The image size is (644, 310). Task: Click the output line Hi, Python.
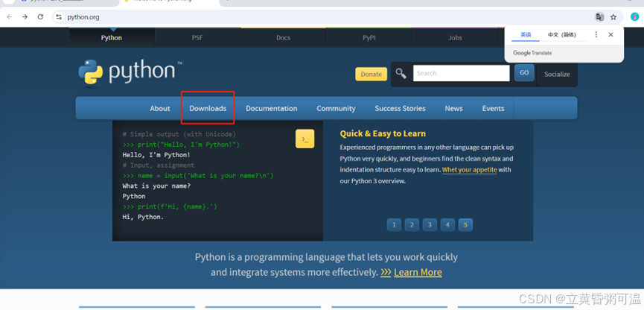(143, 217)
